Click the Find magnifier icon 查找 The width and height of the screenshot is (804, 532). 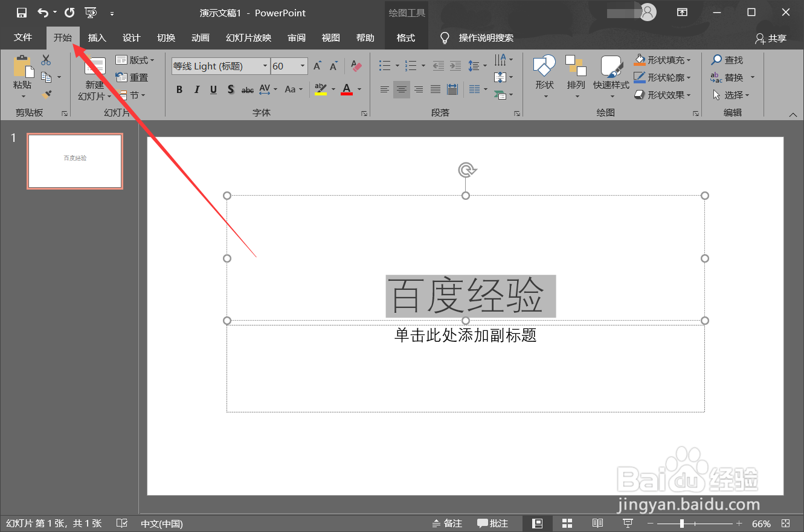coord(716,60)
